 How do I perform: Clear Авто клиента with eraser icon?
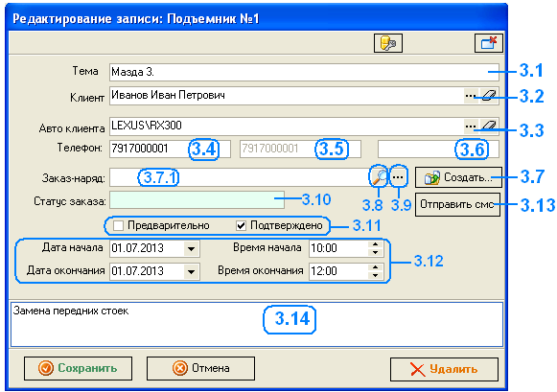click(x=489, y=127)
